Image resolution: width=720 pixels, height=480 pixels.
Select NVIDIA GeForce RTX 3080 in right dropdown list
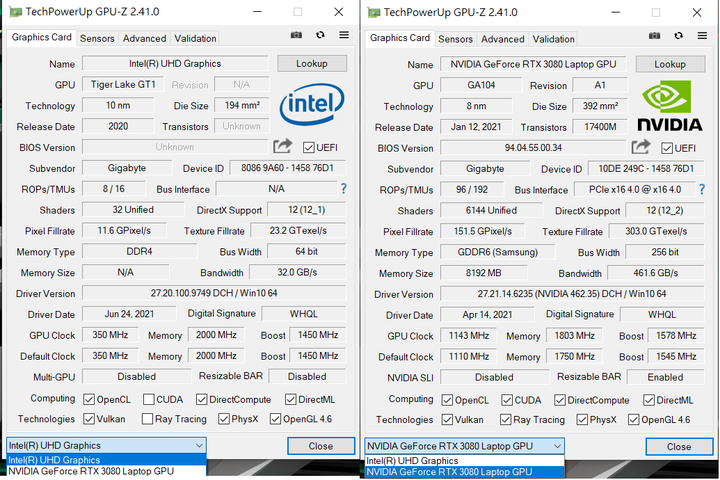point(465,472)
